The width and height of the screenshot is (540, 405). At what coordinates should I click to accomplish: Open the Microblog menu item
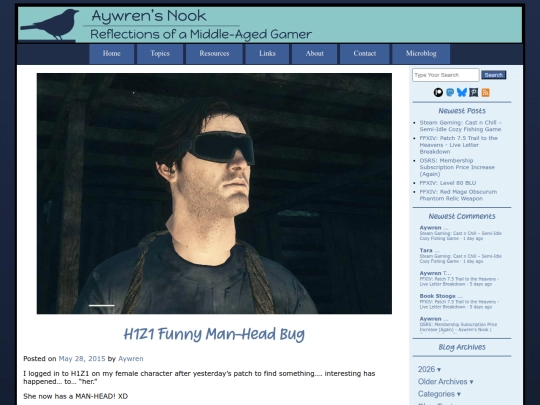tap(421, 54)
